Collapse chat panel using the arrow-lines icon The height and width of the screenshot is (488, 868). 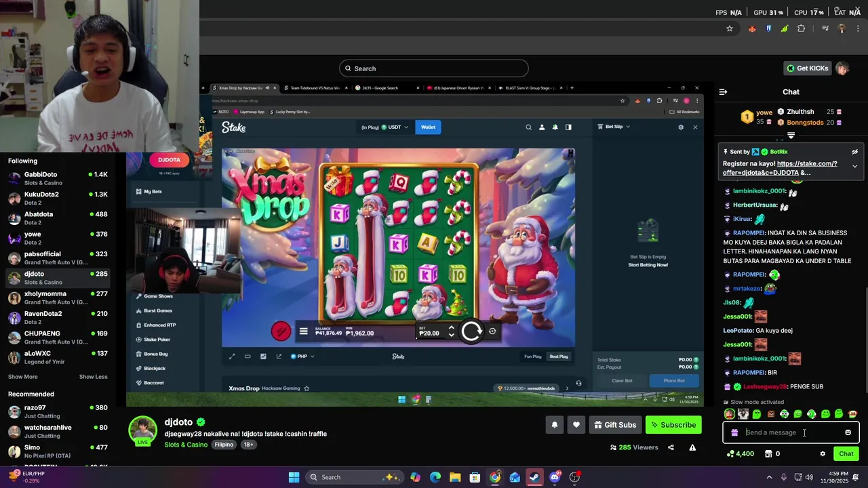coord(723,91)
